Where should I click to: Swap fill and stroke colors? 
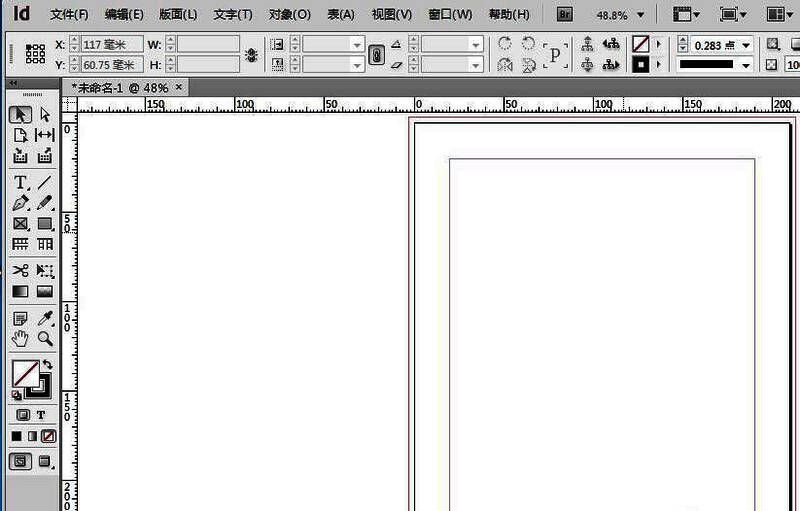[47, 365]
